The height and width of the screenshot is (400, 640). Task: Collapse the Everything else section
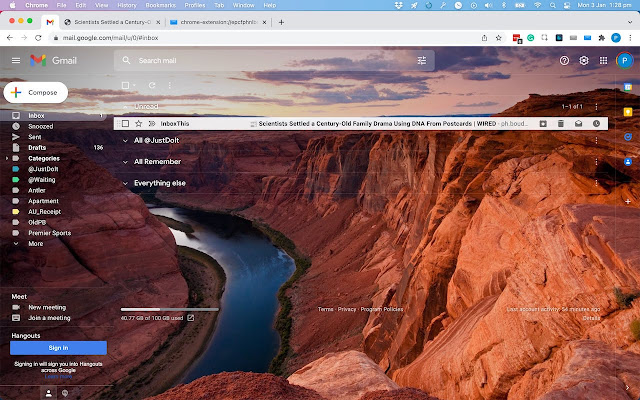125,184
